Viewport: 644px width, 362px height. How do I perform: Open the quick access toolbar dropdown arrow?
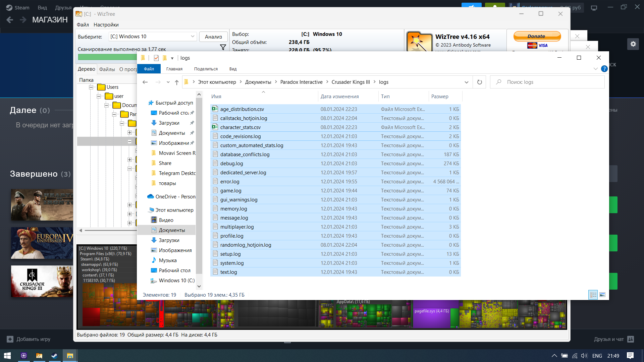172,58
